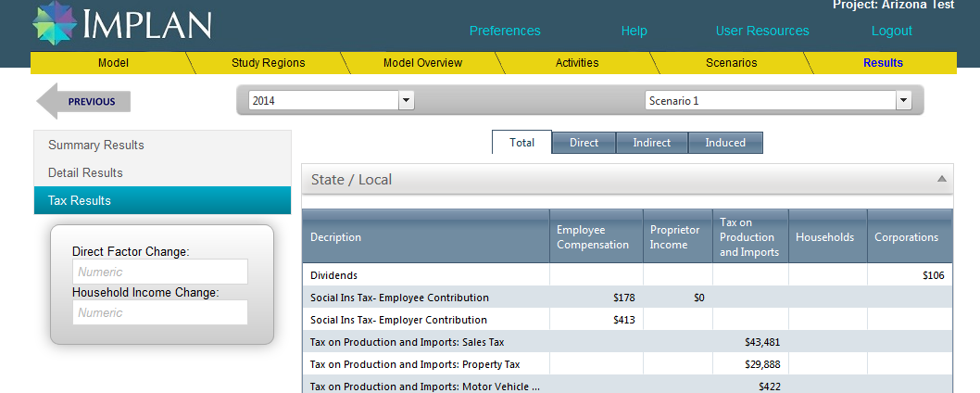Open the Activities tab

coord(577,63)
